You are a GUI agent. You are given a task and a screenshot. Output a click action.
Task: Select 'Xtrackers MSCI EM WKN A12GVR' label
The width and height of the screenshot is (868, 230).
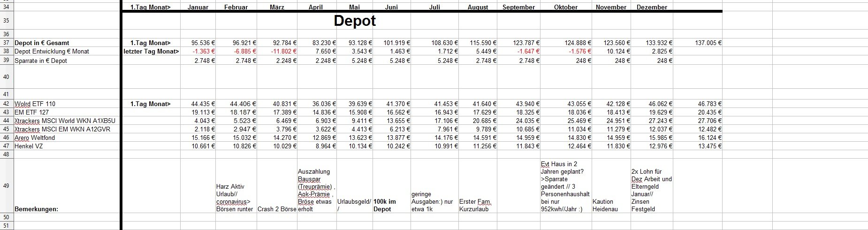click(x=62, y=129)
